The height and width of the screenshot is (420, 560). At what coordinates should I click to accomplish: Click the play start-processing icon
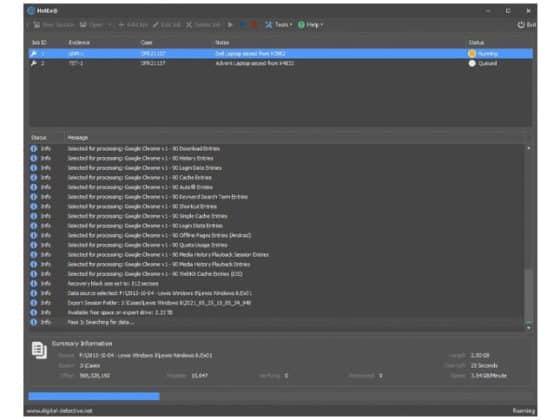(x=230, y=25)
